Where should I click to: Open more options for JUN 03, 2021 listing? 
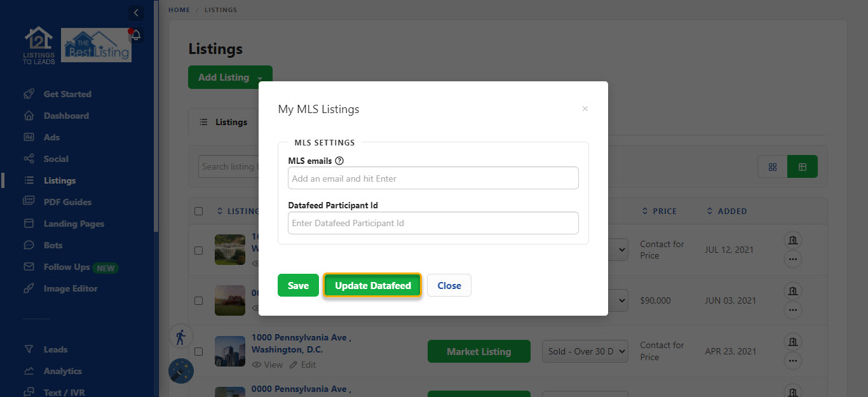(792, 310)
